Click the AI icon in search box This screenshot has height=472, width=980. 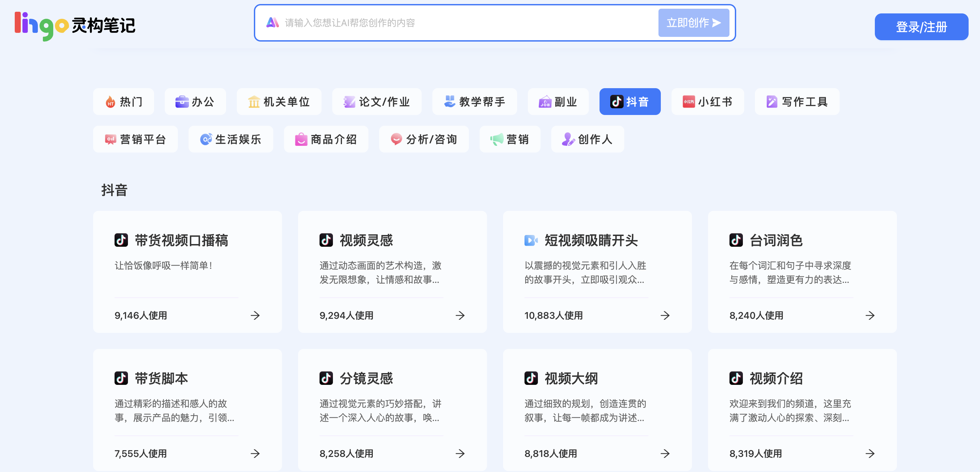tap(272, 23)
